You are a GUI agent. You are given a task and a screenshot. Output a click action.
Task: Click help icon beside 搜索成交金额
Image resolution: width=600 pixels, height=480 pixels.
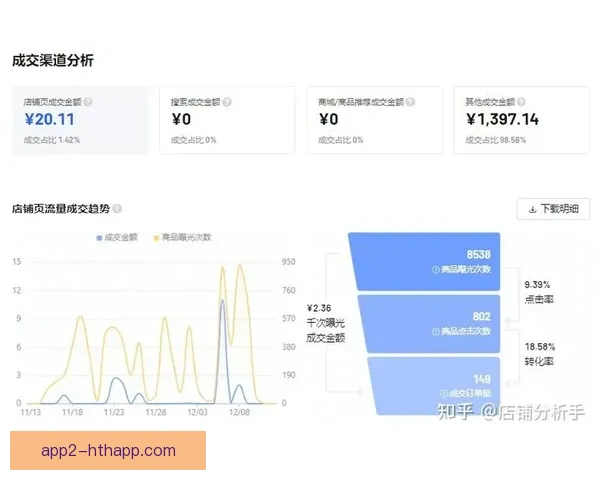coord(227,102)
